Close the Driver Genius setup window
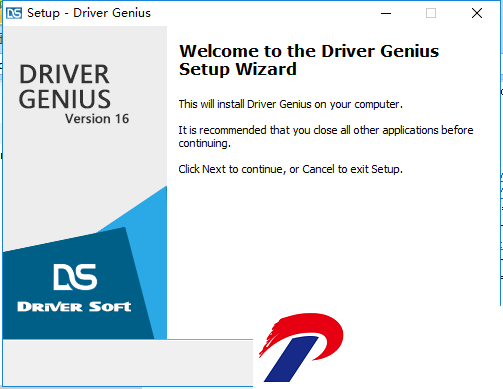The image size is (503, 389). pos(477,13)
